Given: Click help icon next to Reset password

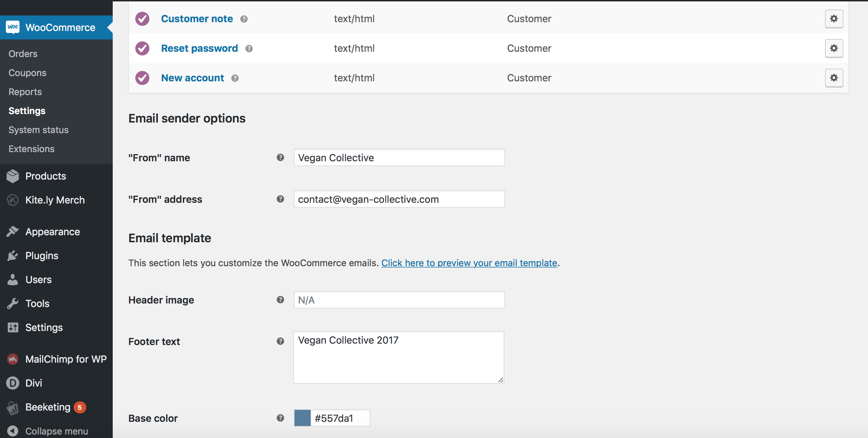Looking at the screenshot, I should pos(249,49).
